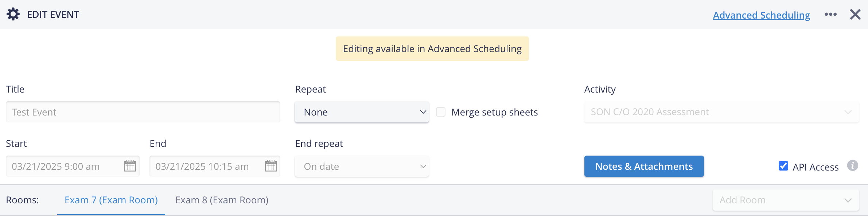
Task: Uncheck the API Access checkbox
Action: [783, 166]
